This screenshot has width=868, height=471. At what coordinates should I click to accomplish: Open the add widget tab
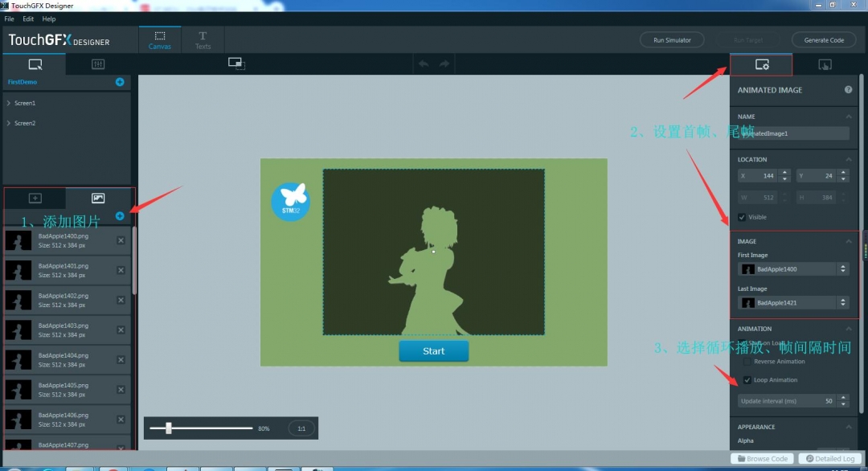[x=35, y=199]
